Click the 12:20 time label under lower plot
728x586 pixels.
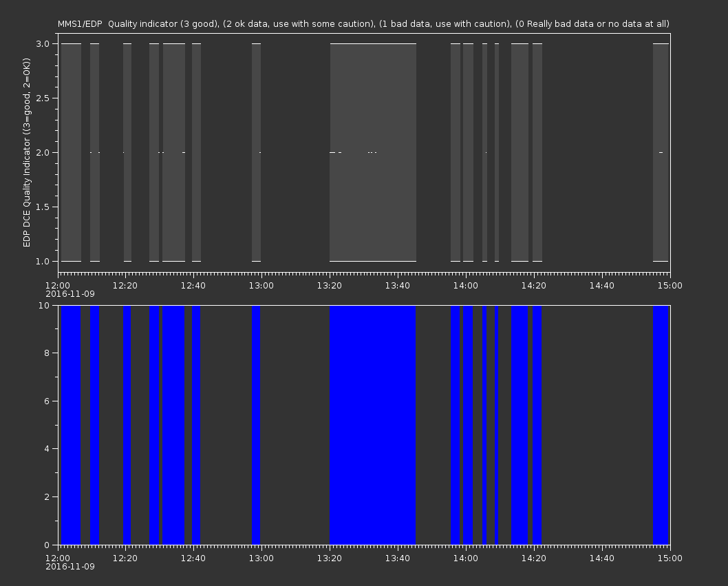click(x=125, y=558)
